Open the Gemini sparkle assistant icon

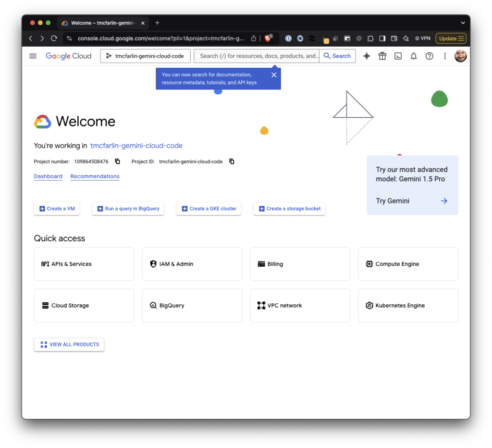pyautogui.click(x=367, y=56)
